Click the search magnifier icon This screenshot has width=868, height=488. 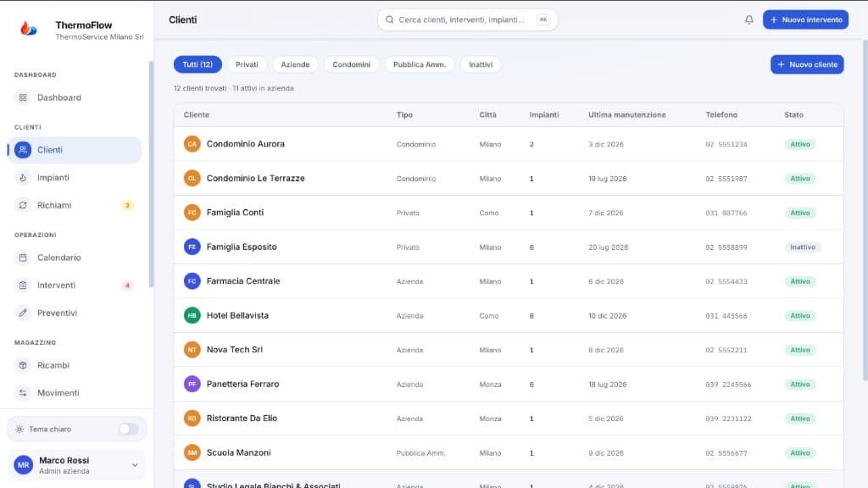390,19
